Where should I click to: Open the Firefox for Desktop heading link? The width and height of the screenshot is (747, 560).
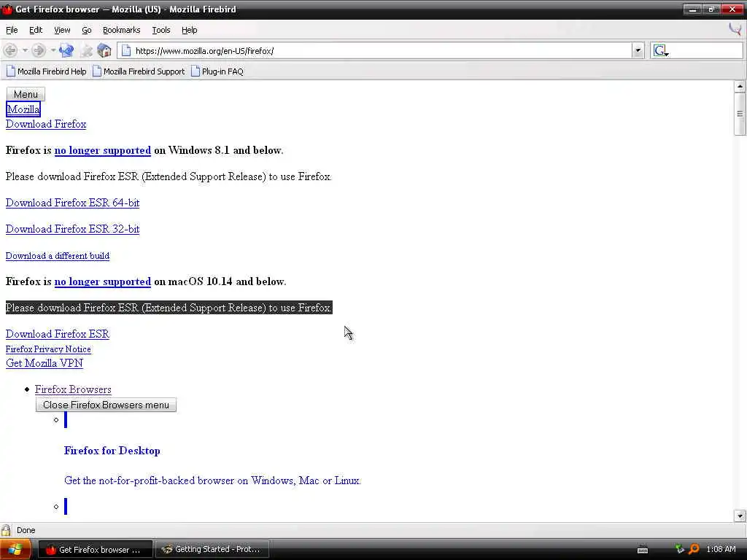pos(112,451)
